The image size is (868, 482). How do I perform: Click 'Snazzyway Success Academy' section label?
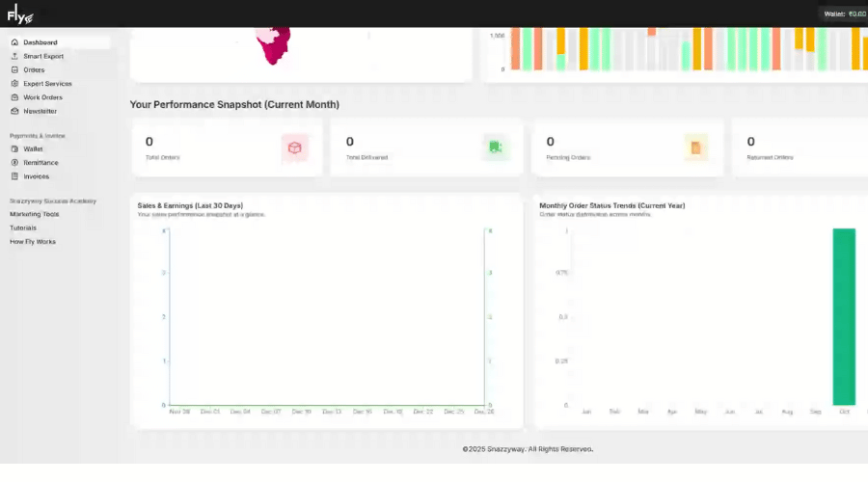pos(53,201)
